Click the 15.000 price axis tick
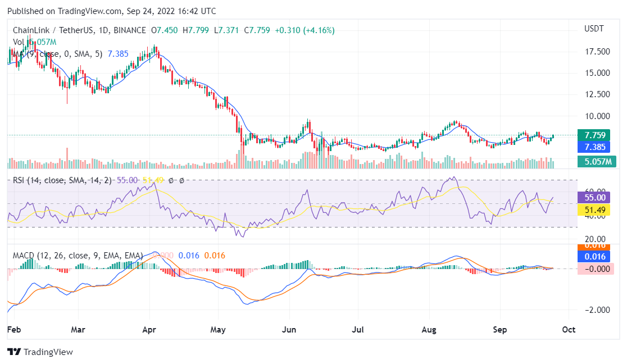Image resolution: width=627 pixels, height=364 pixels. coord(597,73)
